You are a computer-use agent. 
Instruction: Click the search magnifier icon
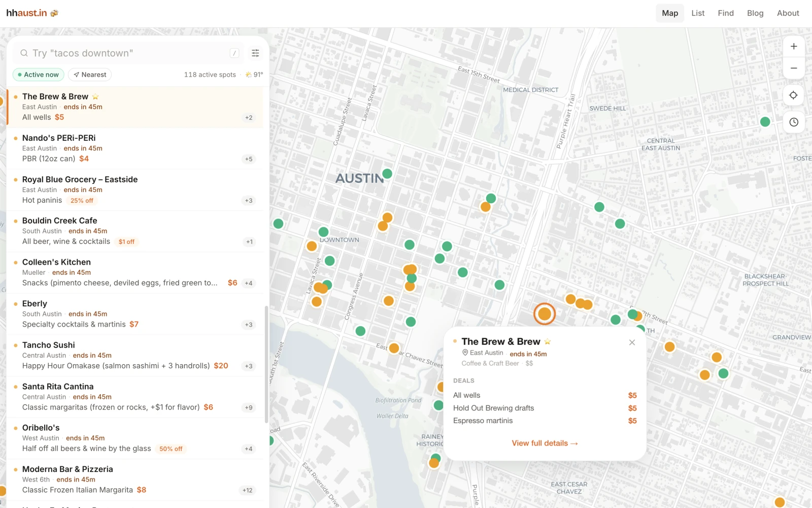pos(24,53)
